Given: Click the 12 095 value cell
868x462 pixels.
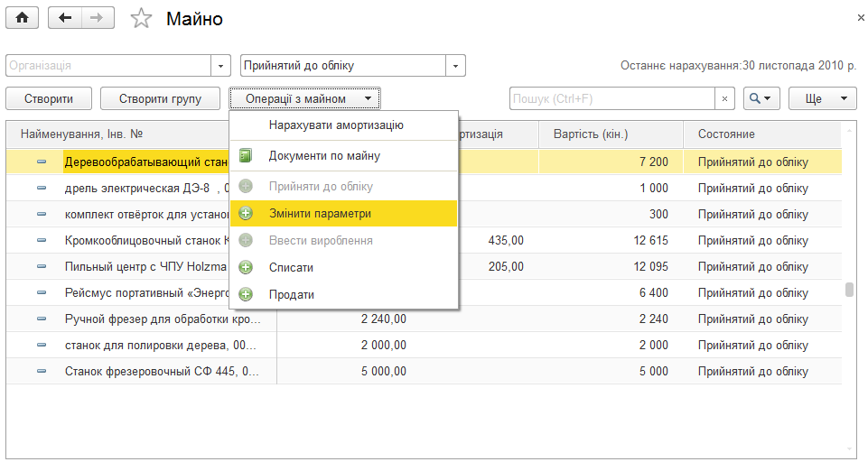Looking at the screenshot, I should 650,266.
